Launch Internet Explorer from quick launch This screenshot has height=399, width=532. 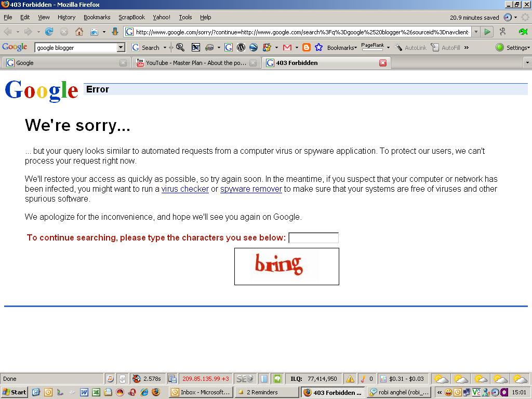tap(144, 392)
